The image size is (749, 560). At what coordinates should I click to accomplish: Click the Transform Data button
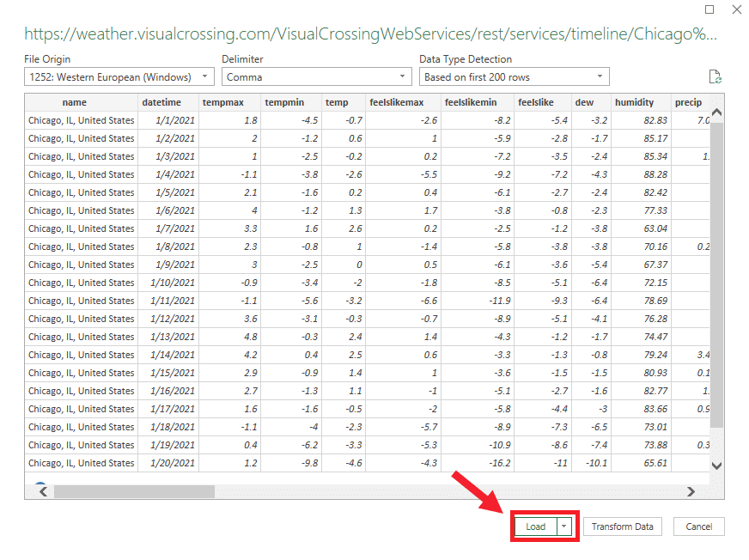pos(622,527)
